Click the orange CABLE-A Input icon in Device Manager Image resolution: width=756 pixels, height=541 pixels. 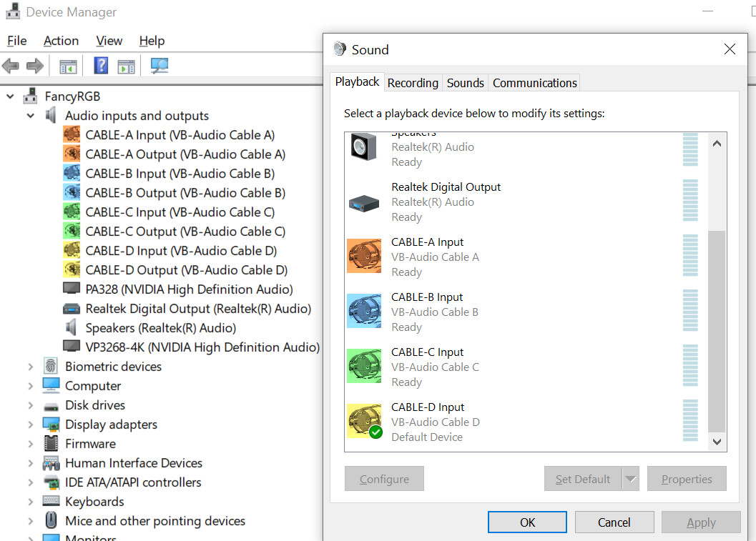[x=72, y=134]
